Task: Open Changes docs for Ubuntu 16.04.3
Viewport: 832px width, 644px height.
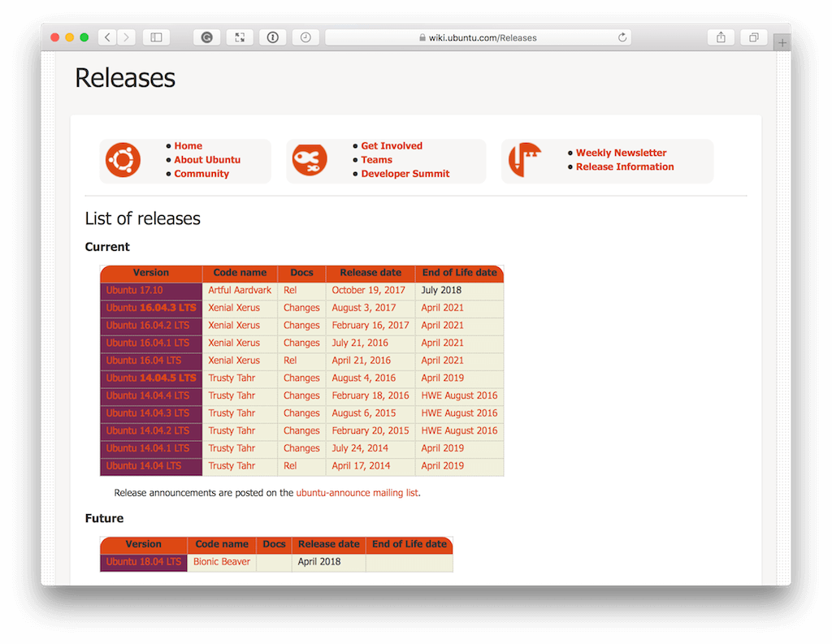Action: [x=301, y=308]
